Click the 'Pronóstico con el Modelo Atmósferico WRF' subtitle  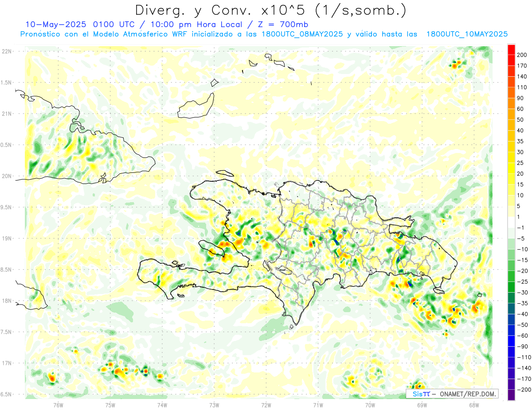[104, 34]
